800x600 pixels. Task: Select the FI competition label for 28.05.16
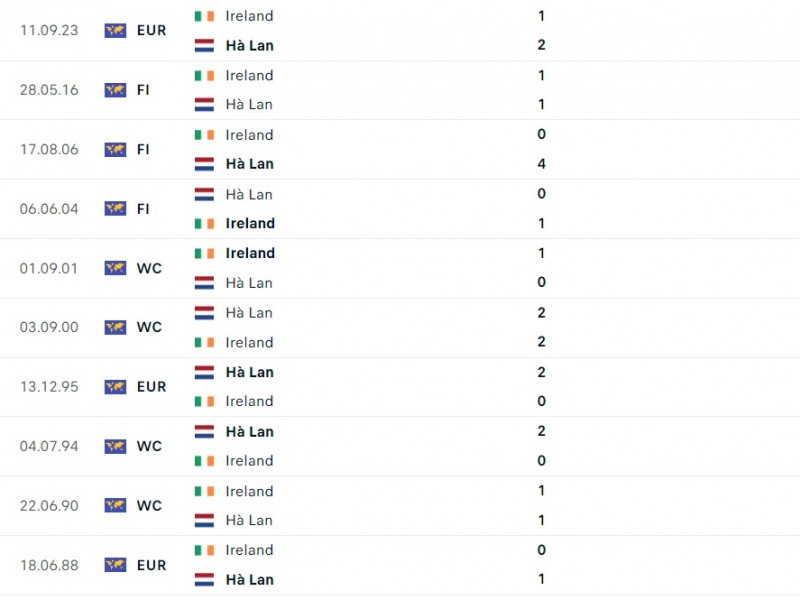point(143,90)
